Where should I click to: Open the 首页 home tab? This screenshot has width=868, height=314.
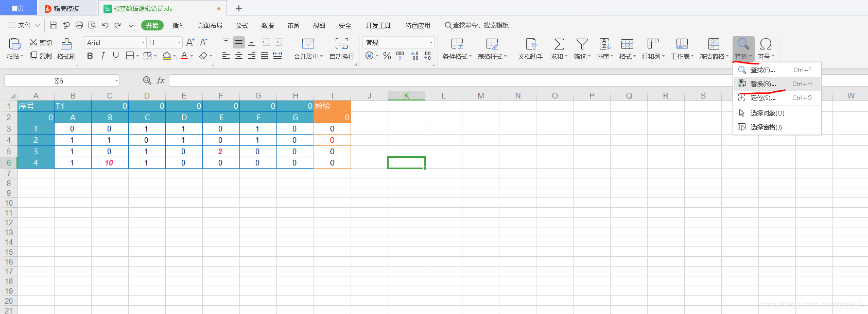pyautogui.click(x=18, y=8)
